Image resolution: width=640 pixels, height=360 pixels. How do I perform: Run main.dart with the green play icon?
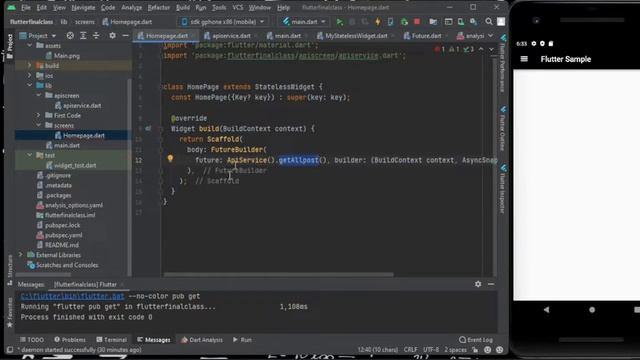339,22
